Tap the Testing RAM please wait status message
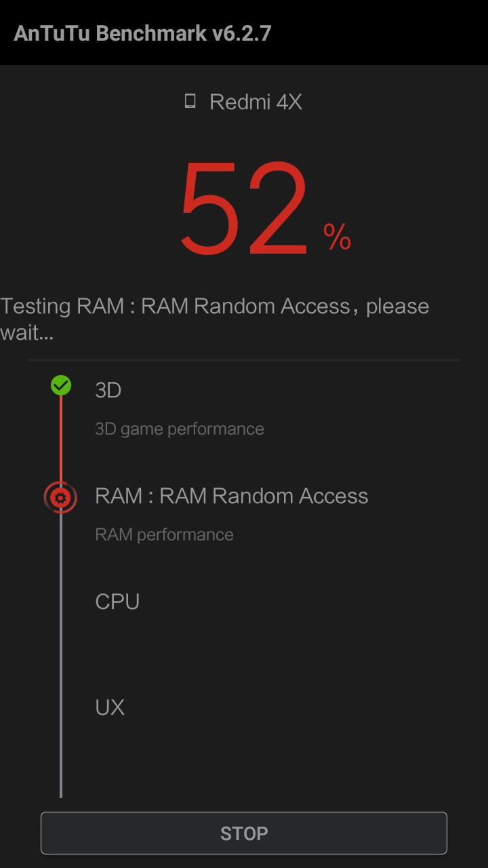Screen dimensions: 488x868 [215, 319]
